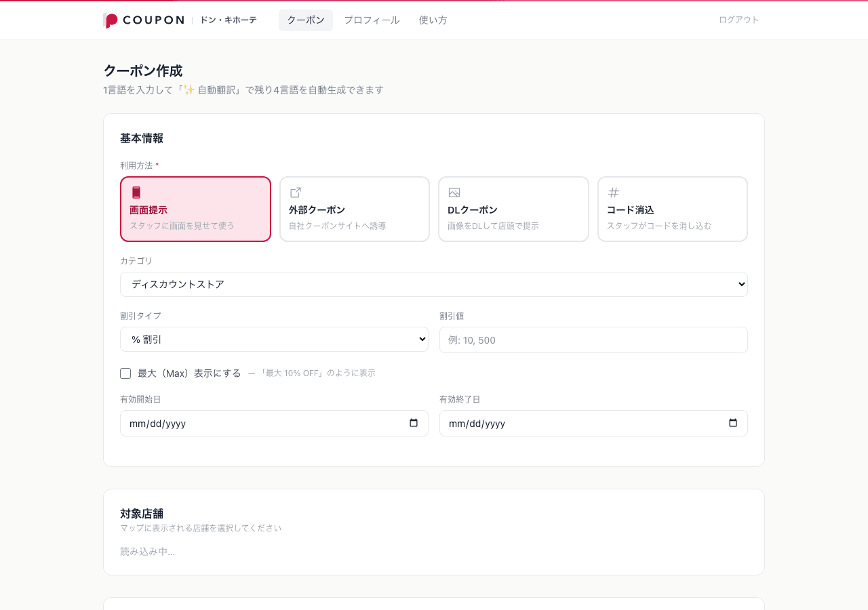Open the 使い方 tab

(x=433, y=20)
